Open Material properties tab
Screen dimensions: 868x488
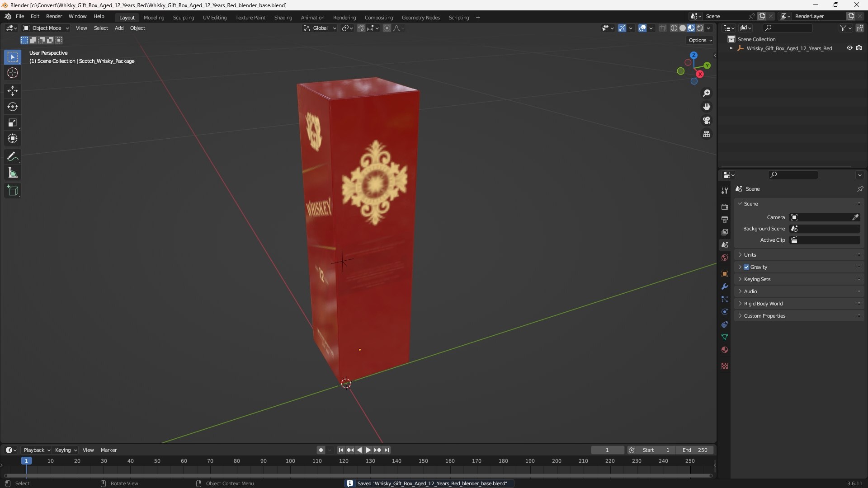point(725,350)
